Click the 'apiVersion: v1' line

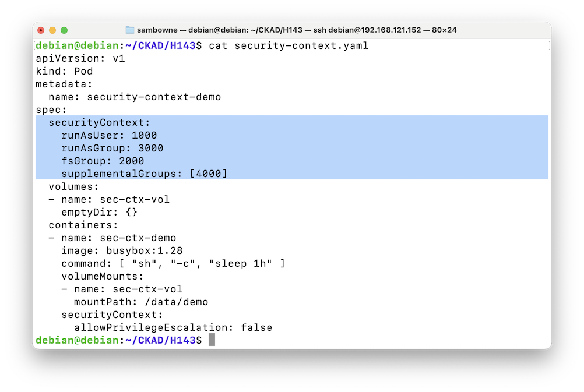[x=80, y=58]
